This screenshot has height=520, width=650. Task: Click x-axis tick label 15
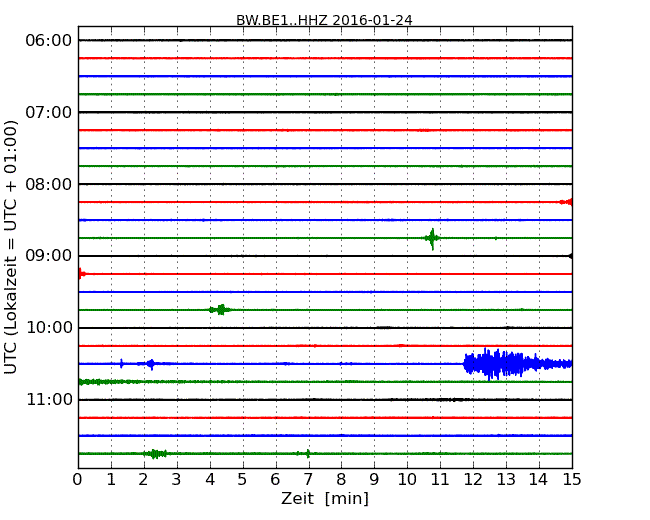pyautogui.click(x=572, y=480)
